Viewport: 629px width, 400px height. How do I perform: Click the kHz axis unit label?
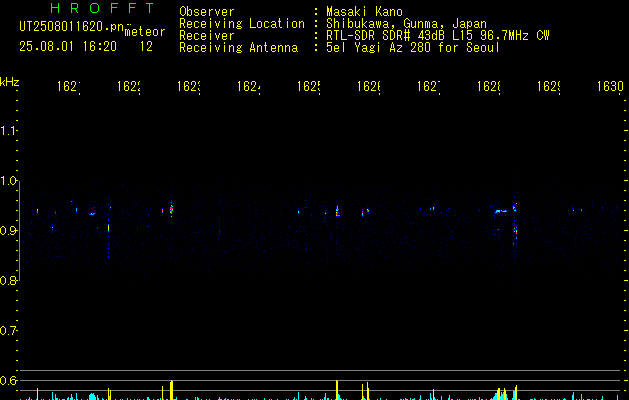(10, 82)
